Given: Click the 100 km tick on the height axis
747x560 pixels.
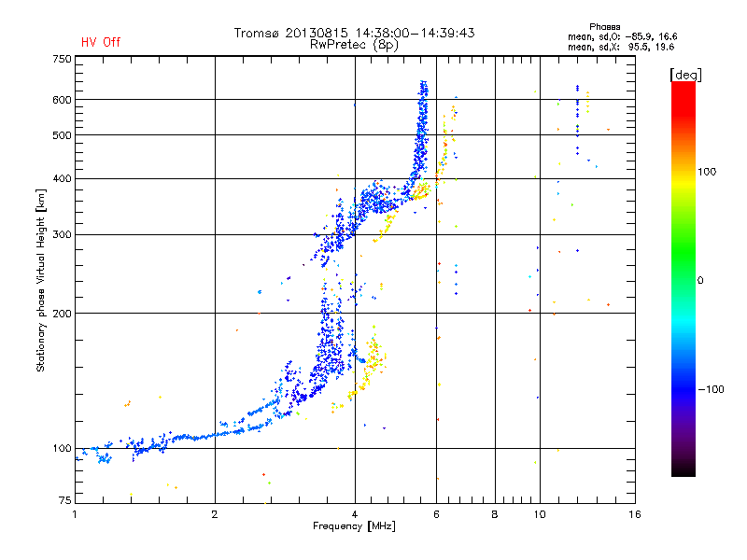Looking at the screenshot, I should (62, 449).
